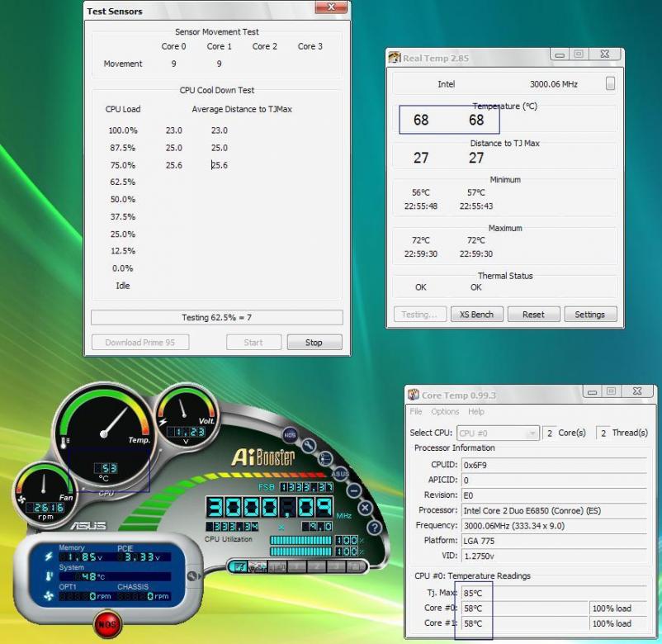Image resolution: width=662 pixels, height=644 pixels.
Task: Click the Frequency field 3000.06MHz (333.34 x 9.0)
Action: [555, 526]
